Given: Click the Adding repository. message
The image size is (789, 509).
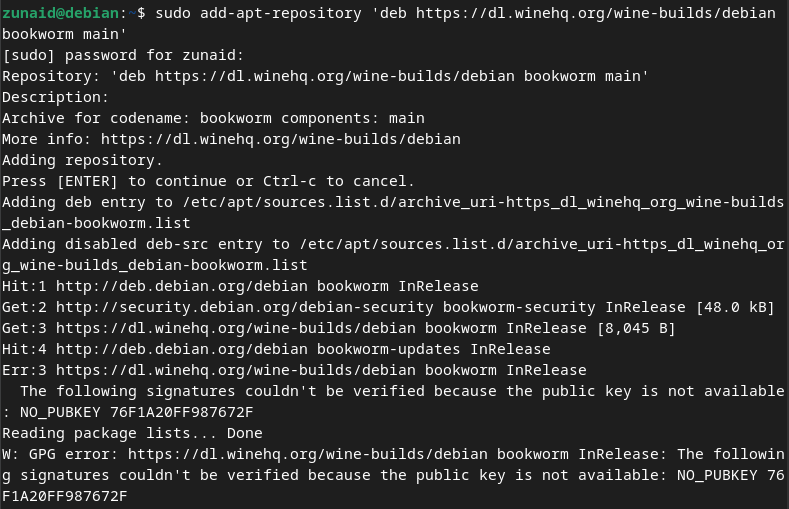Looking at the screenshot, I should [82, 160].
